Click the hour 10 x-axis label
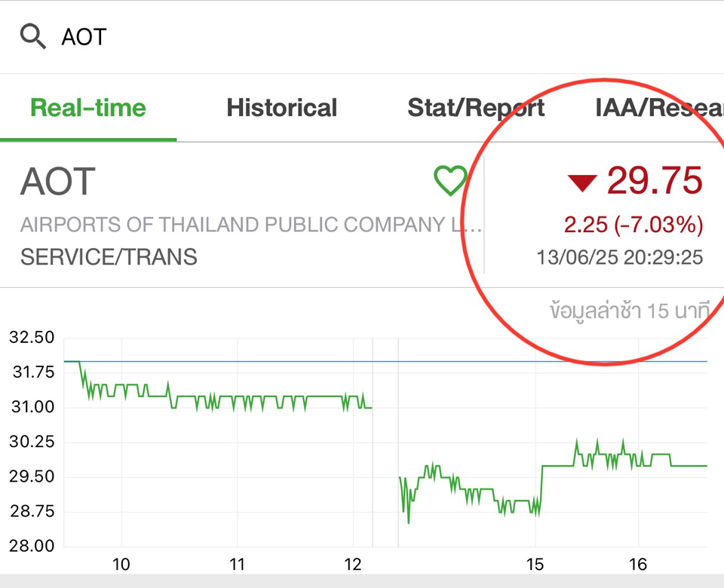The height and width of the screenshot is (588, 724). pos(121,565)
